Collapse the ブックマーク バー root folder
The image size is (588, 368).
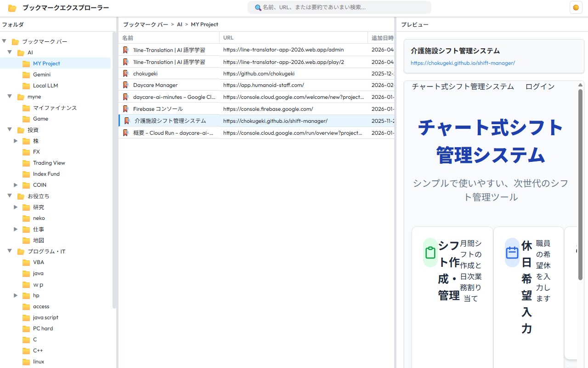pyautogui.click(x=4, y=41)
